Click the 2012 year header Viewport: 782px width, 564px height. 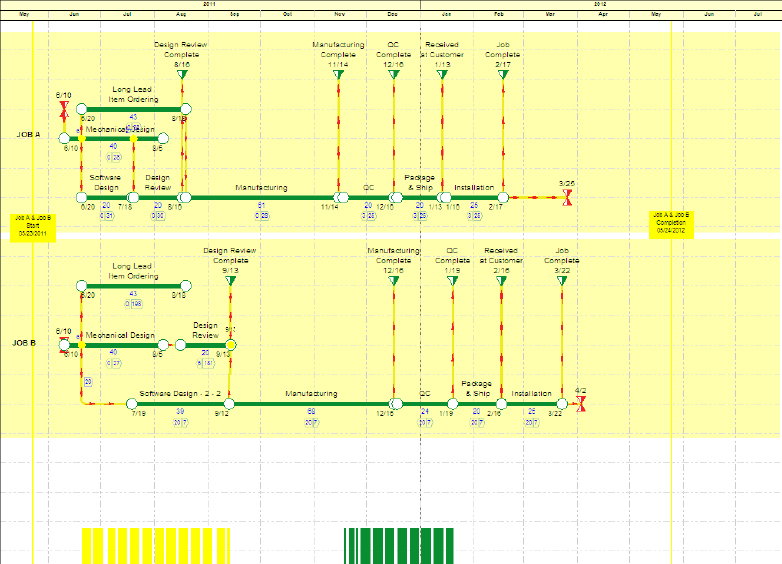[x=600, y=4]
